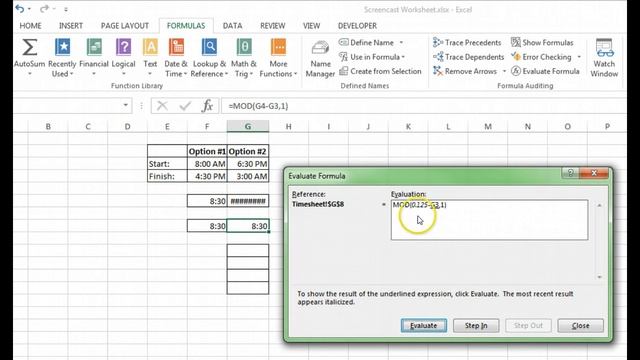
Task: Confirm the formula bar entry (checkmark)
Action: [185, 106]
